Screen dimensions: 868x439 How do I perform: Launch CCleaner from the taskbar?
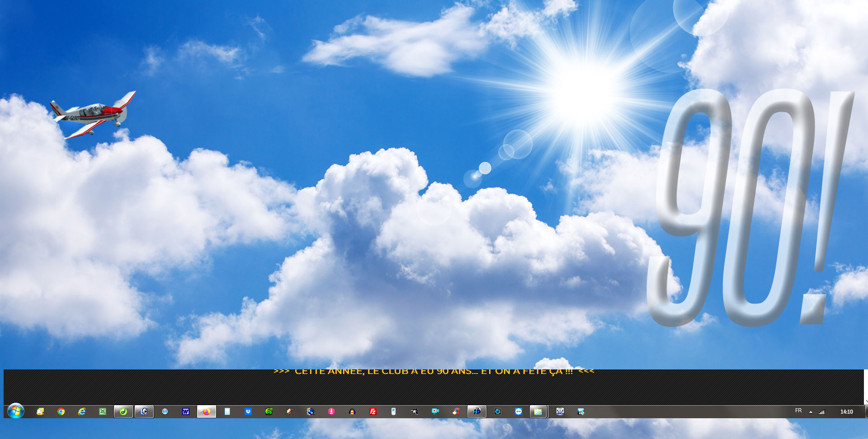click(456, 411)
